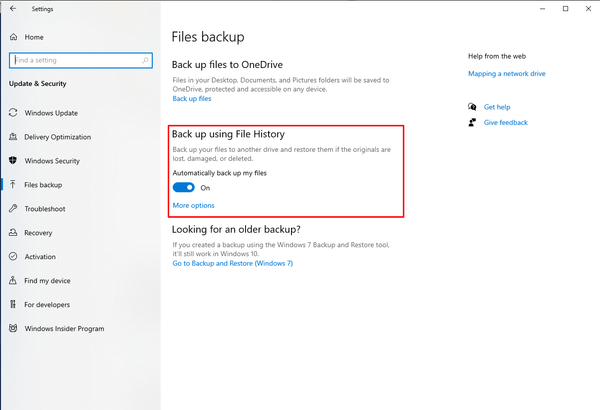Click the Find my device icon
The image size is (600, 410).
point(13,280)
